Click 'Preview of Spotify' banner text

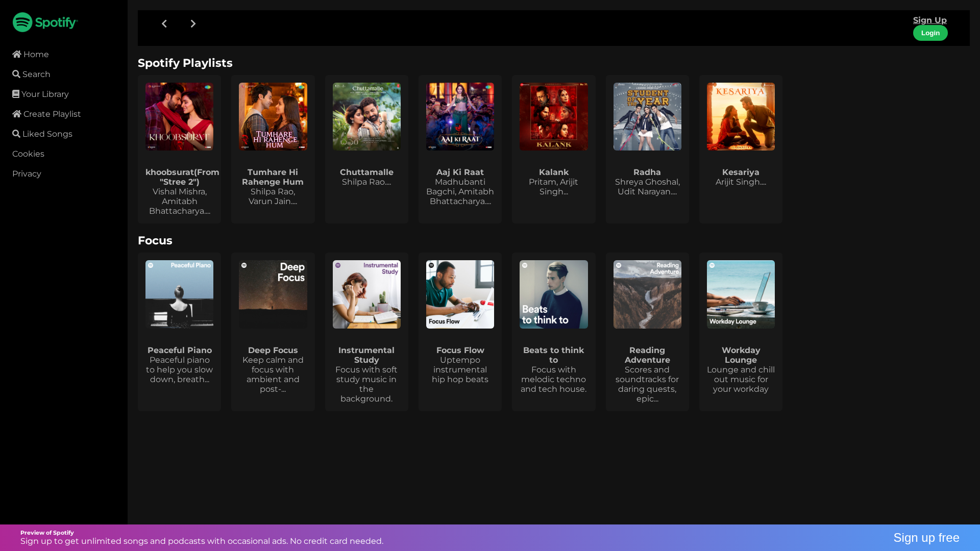coord(47,533)
